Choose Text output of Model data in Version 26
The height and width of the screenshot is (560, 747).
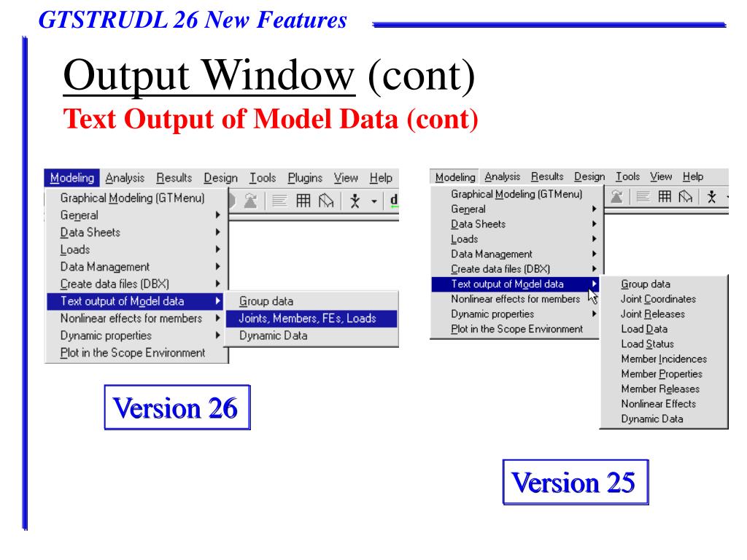click(136, 301)
